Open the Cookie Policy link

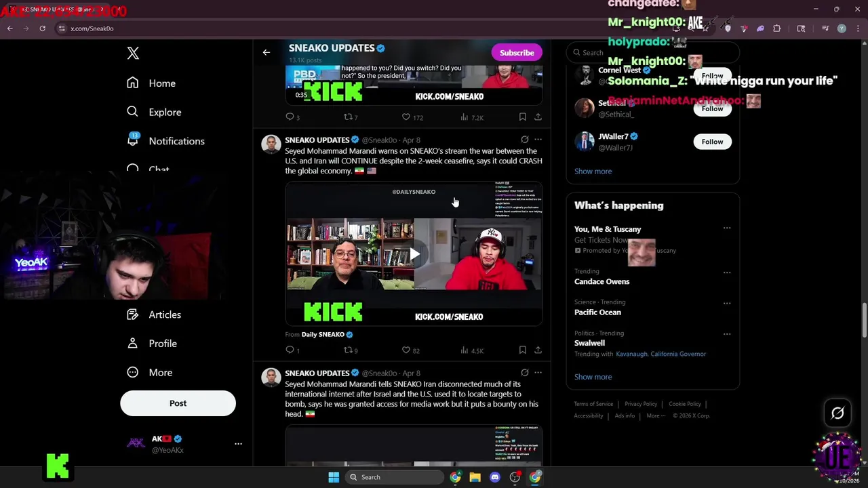click(x=685, y=404)
